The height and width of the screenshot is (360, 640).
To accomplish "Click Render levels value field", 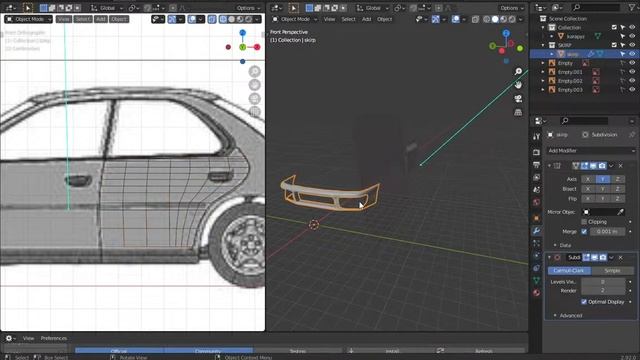I will pyautogui.click(x=603, y=291).
